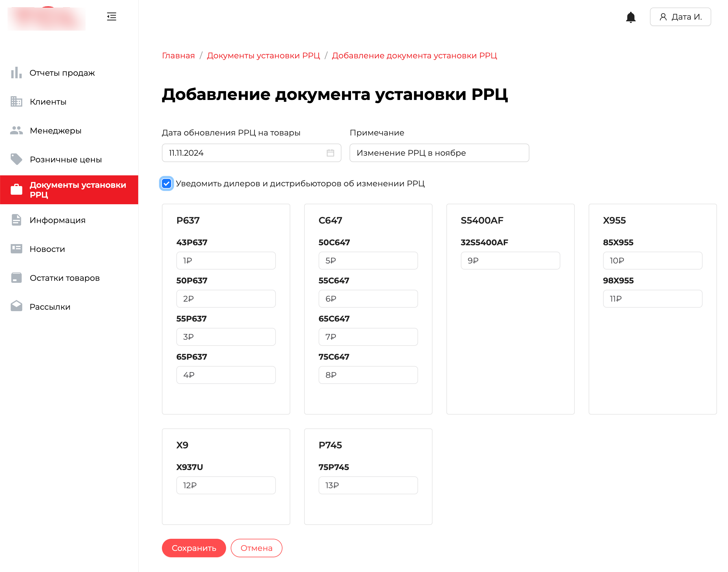Click the Отмена button
Viewport: 728px width, 572px height.
click(x=256, y=548)
